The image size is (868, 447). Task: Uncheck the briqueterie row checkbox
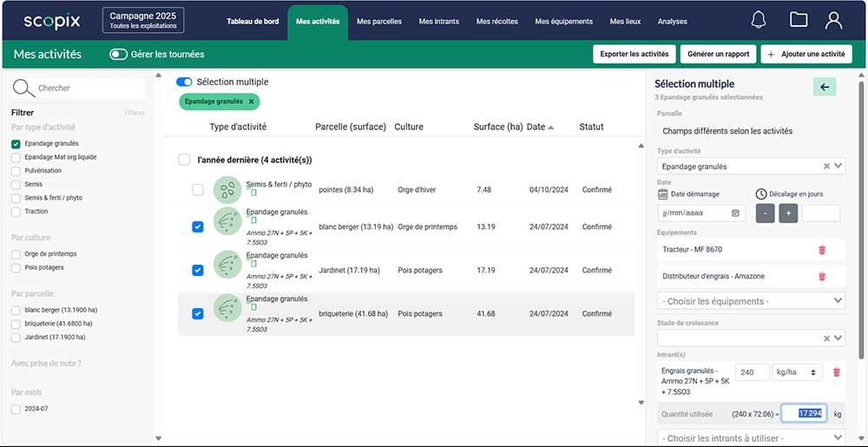[198, 313]
